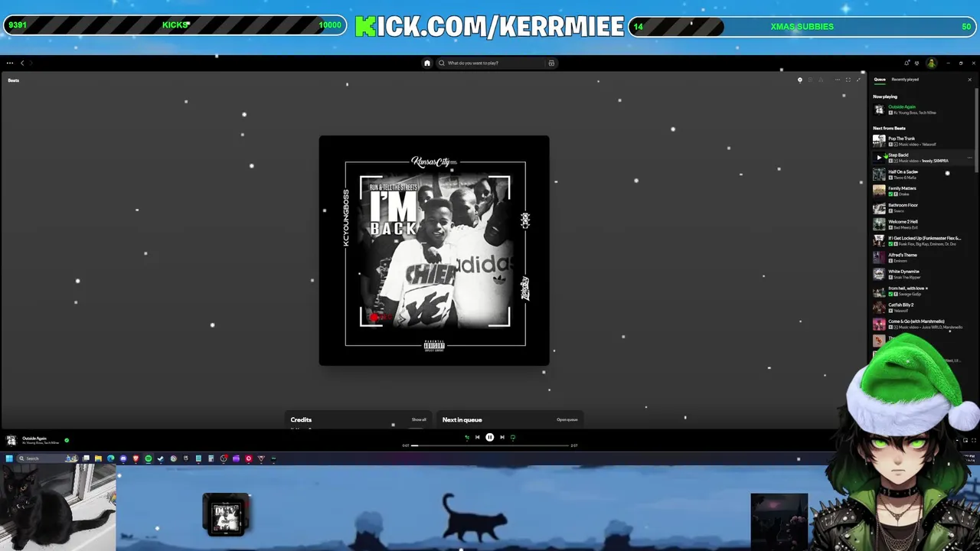Play Pop The Trunk from the queue
The width and height of the screenshot is (980, 551).
coord(923,141)
